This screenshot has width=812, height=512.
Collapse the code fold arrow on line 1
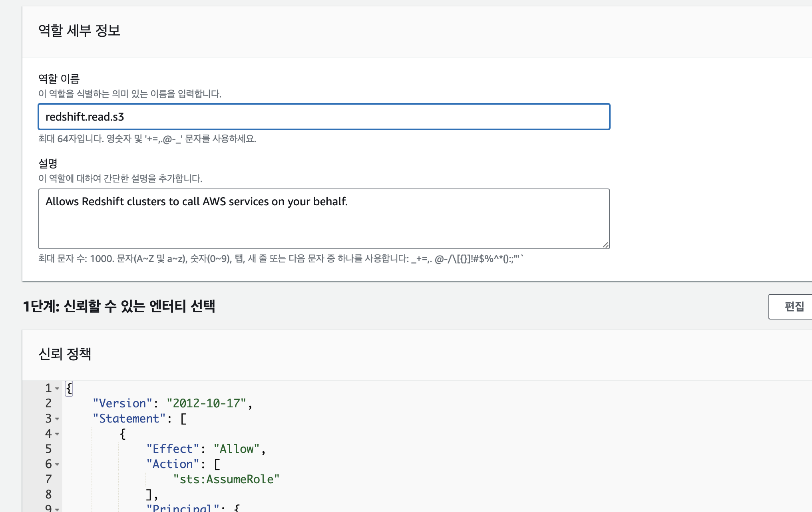pos(57,389)
